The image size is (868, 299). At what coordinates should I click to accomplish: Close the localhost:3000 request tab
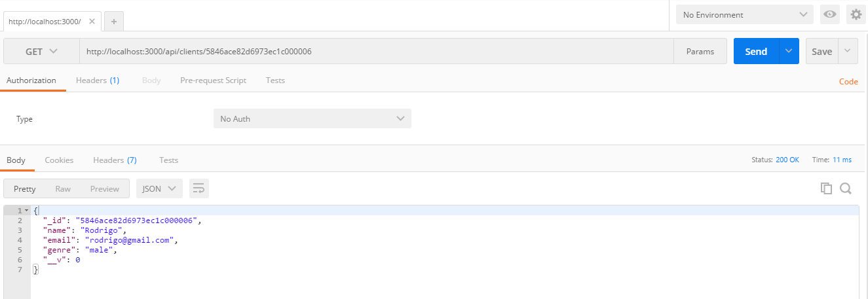click(92, 22)
